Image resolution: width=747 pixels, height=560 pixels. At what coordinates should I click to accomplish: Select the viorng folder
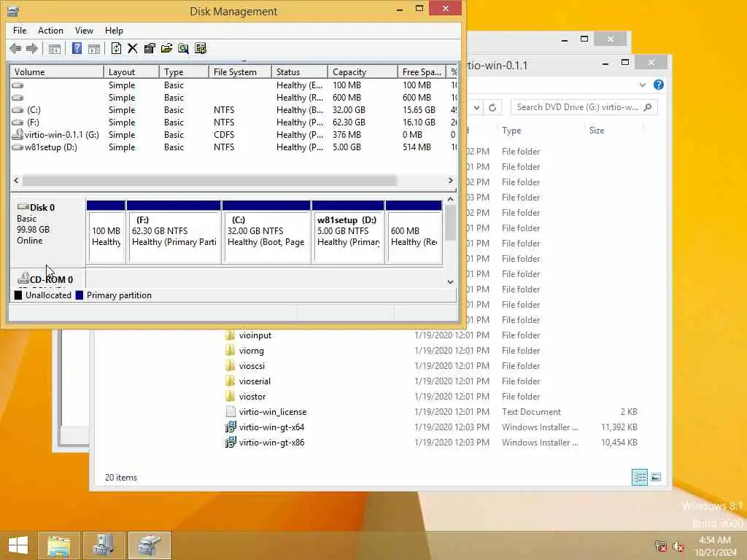252,351
